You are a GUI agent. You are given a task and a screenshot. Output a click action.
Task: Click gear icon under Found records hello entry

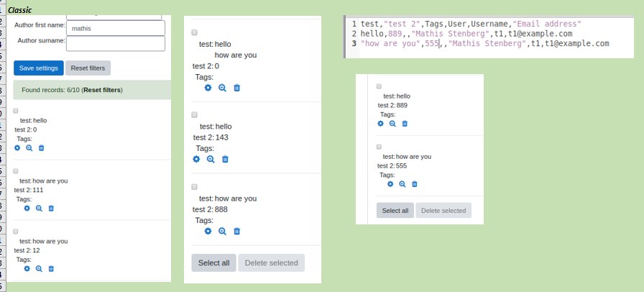17,147
